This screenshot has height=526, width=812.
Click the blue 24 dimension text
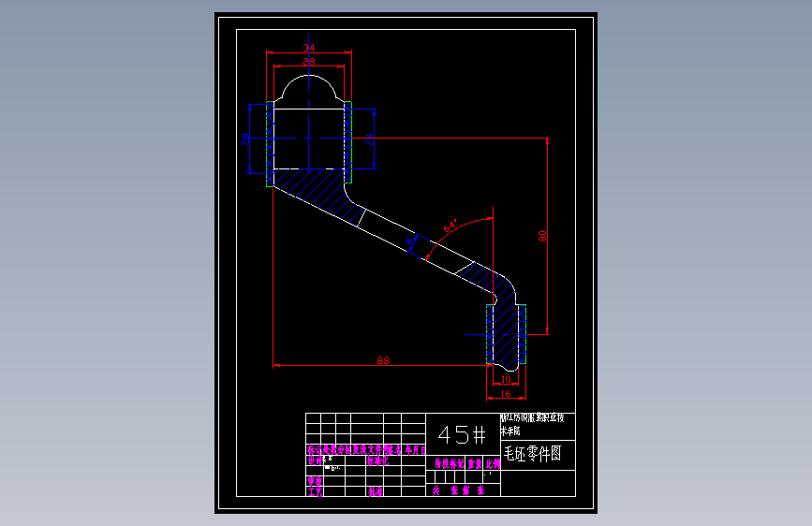pos(369,139)
